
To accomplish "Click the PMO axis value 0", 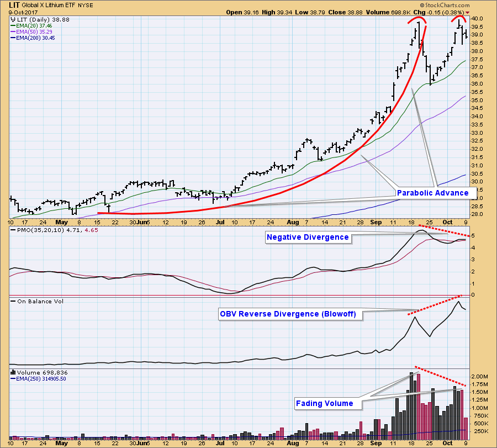I will [473, 295].
